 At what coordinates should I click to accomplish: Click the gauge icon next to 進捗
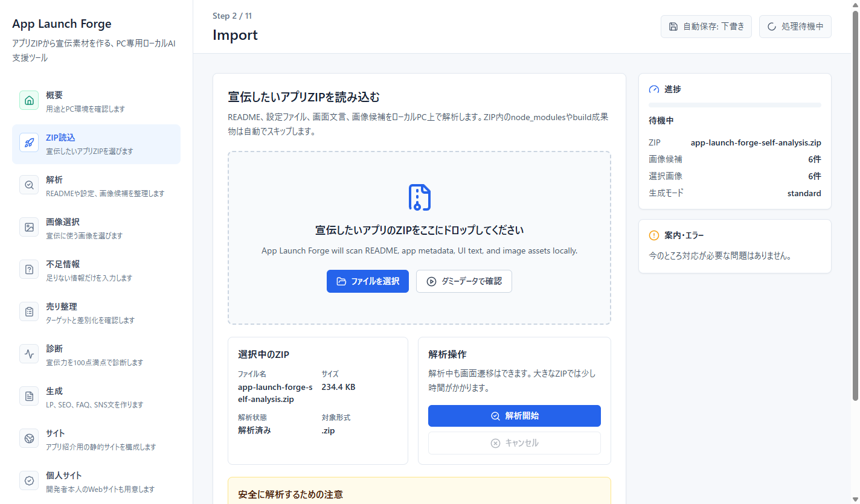tap(654, 89)
